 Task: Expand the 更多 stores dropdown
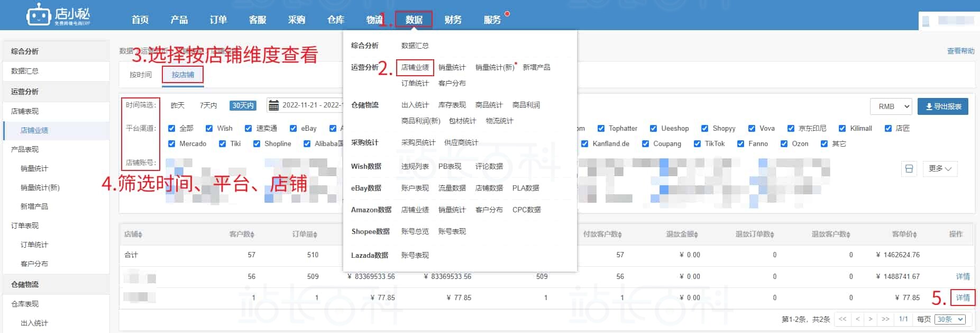(940, 168)
